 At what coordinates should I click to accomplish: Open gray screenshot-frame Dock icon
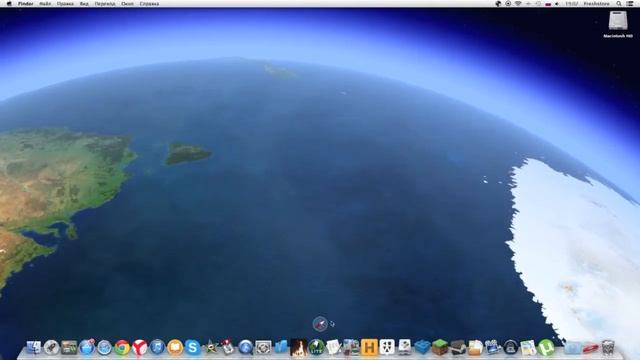coord(263,347)
